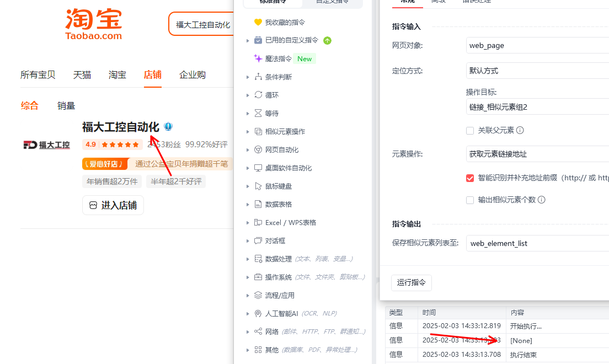Click the 年销售超2万件 tag
Screen dimensions: 609x364
(112, 181)
